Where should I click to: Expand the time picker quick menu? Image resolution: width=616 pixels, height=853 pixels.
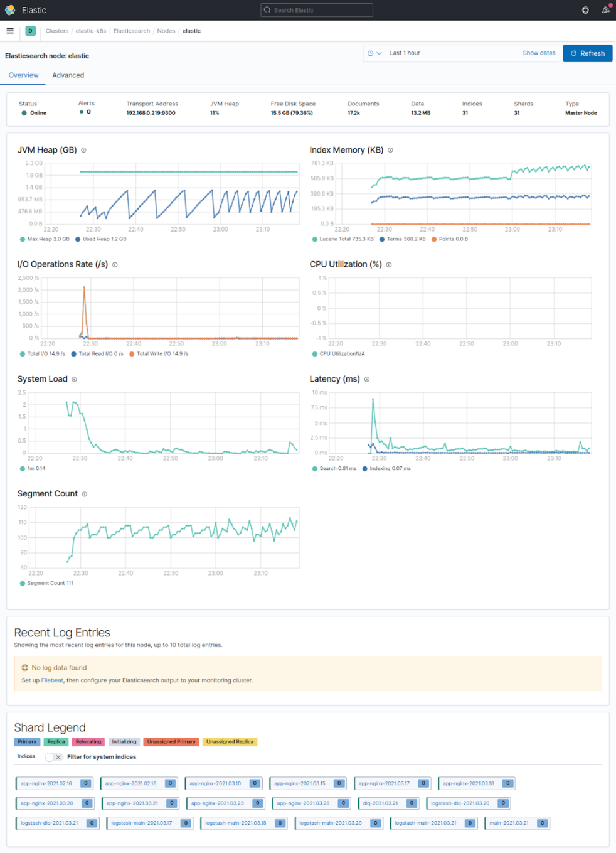point(374,53)
